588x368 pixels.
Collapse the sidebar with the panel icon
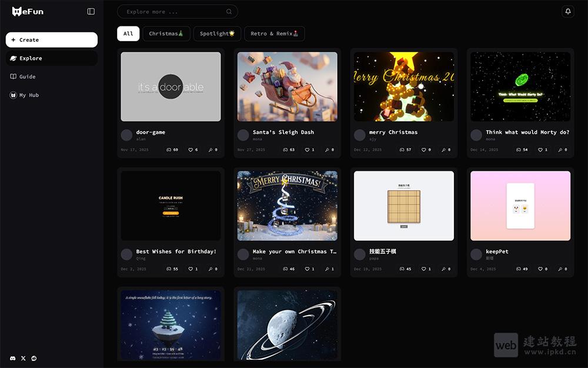coord(91,11)
